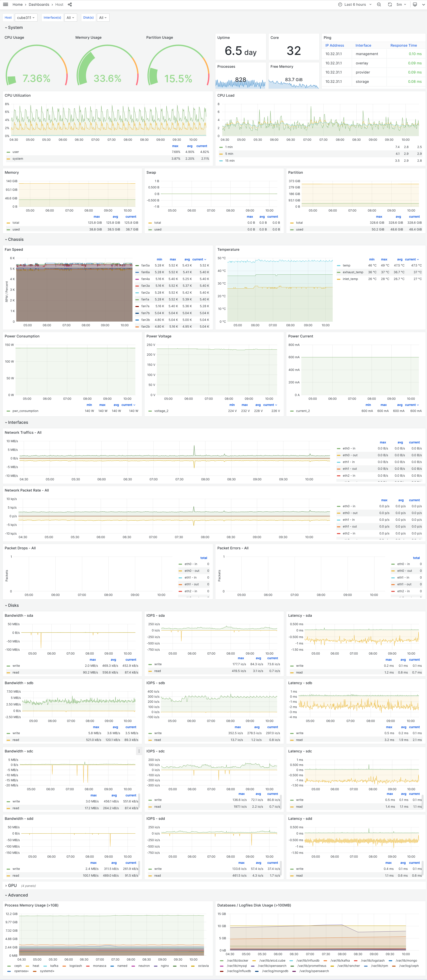427x980 pixels.
Task: Sort Ping table by Interface column
Action: coord(363,45)
